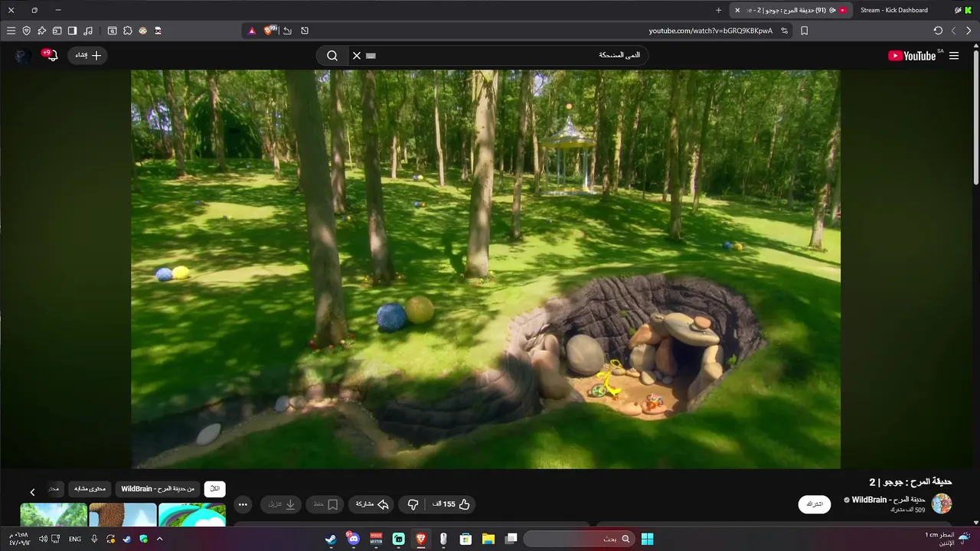Screen dimensions: 980x551
Task: Close the YouTube video tab
Action: [x=737, y=10]
